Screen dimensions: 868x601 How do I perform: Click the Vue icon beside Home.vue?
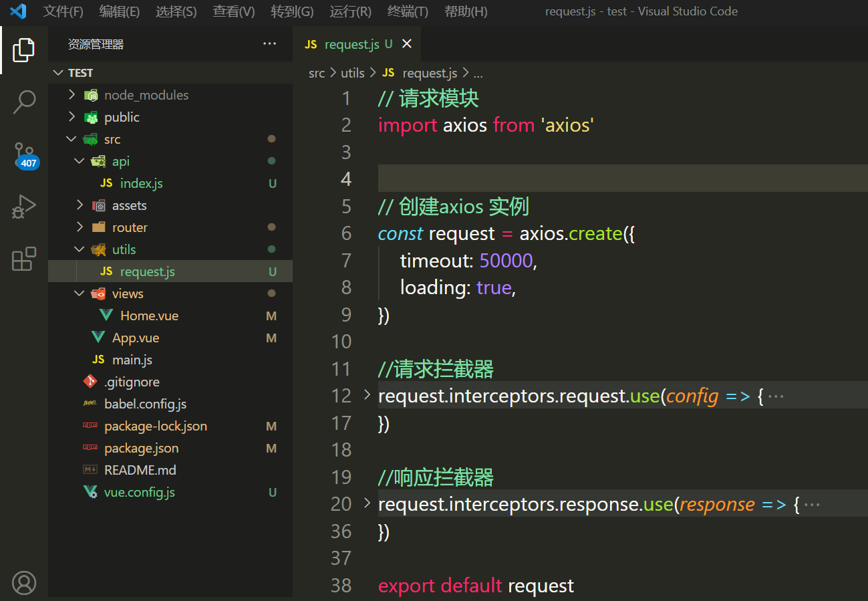click(106, 316)
